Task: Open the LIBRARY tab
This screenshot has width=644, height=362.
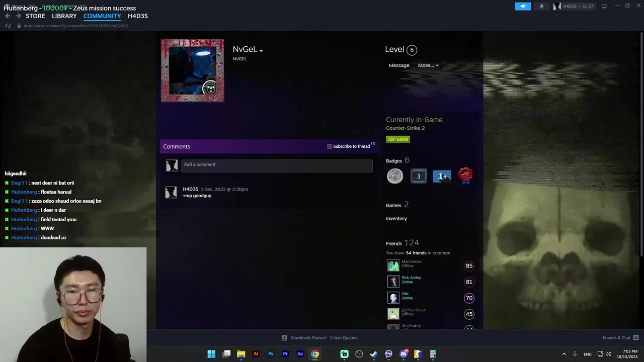Action: 64,16
